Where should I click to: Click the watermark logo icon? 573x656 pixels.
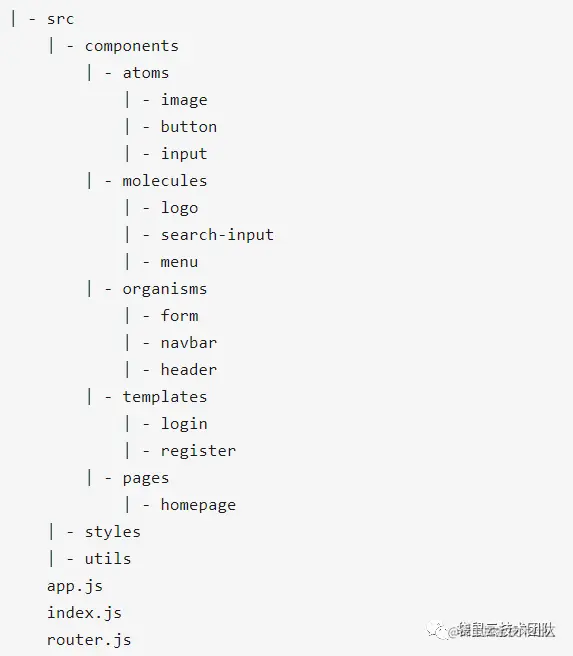coord(436,630)
